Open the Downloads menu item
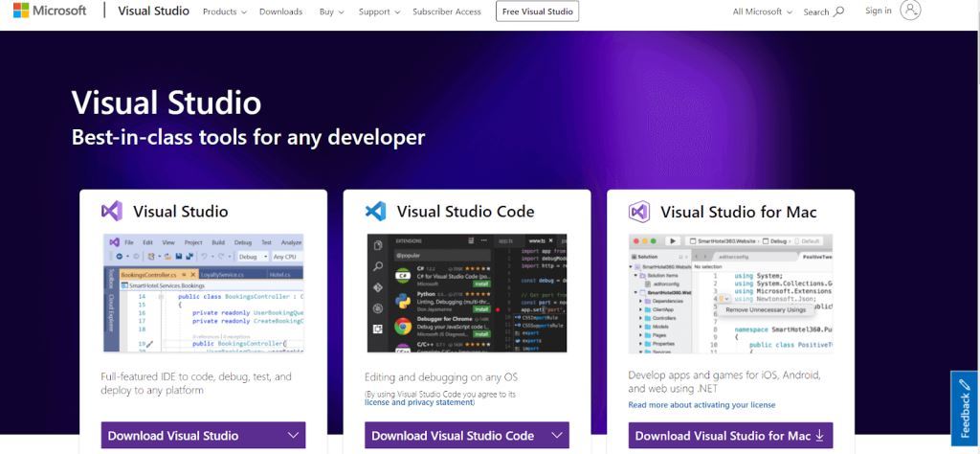980x454 pixels. (x=280, y=11)
